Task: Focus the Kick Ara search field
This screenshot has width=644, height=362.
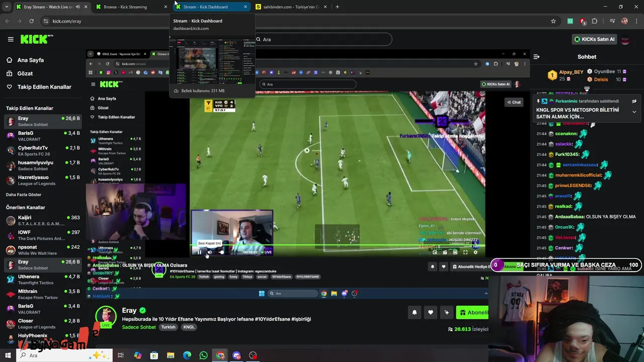Action: click(322, 39)
